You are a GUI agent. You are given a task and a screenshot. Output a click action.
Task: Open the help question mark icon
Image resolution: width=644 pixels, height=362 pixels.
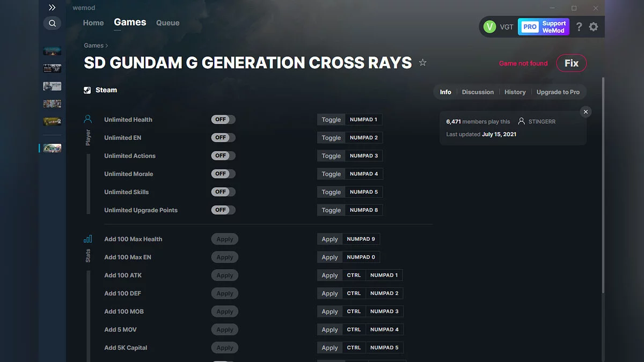pyautogui.click(x=579, y=27)
